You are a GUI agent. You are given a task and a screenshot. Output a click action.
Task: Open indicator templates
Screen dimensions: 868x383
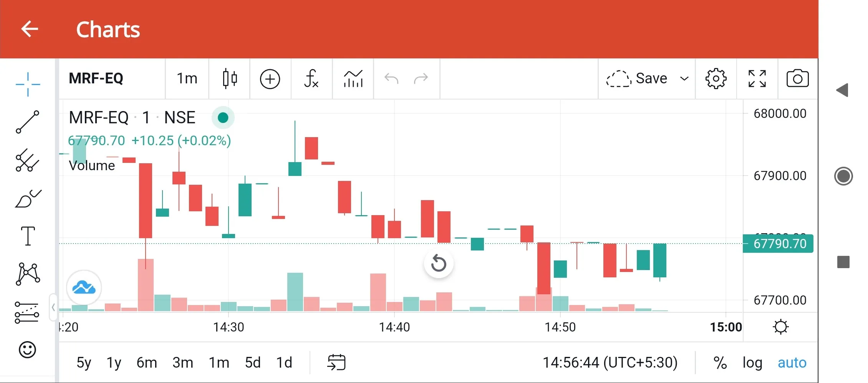[353, 79]
